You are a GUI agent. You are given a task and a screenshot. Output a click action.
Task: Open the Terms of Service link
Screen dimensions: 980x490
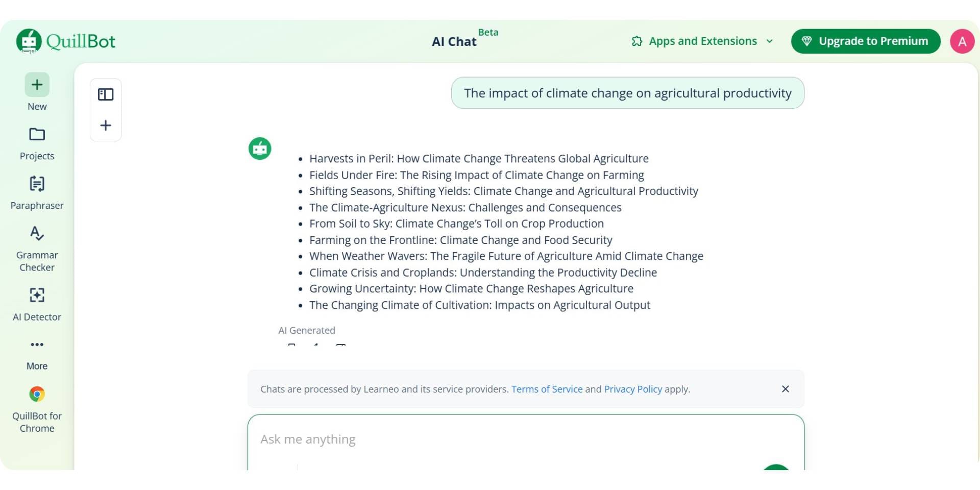pyautogui.click(x=547, y=389)
